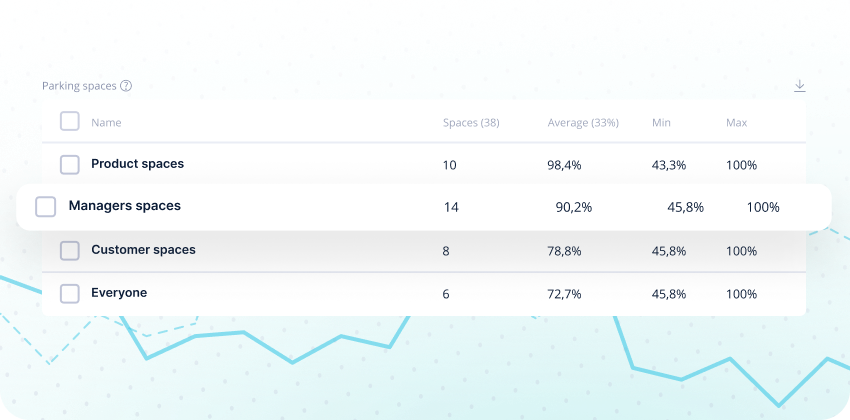Click the download icon above the table
The image size is (850, 420).
[800, 86]
